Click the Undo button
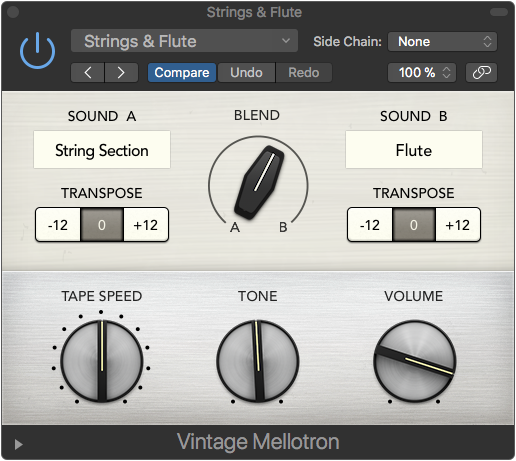516x461 pixels. pyautogui.click(x=246, y=72)
